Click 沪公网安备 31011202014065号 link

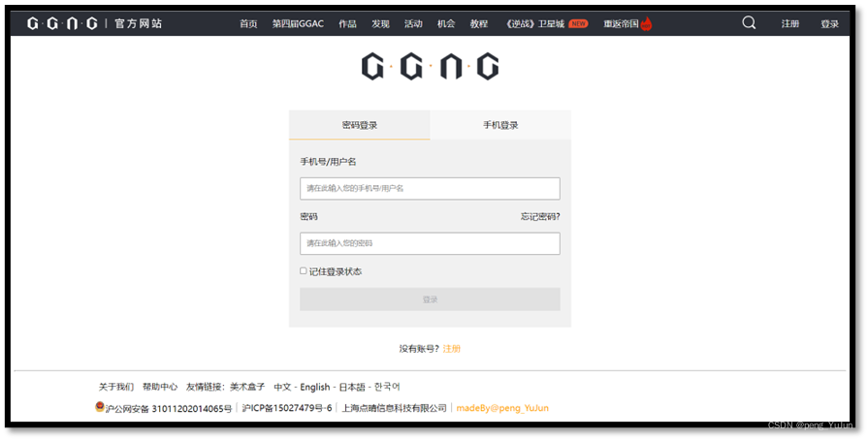tap(169, 408)
